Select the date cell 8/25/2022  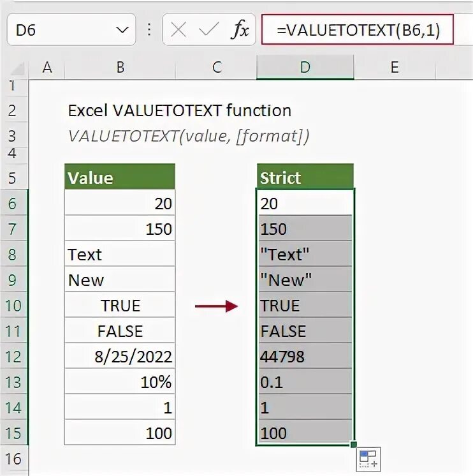(120, 356)
